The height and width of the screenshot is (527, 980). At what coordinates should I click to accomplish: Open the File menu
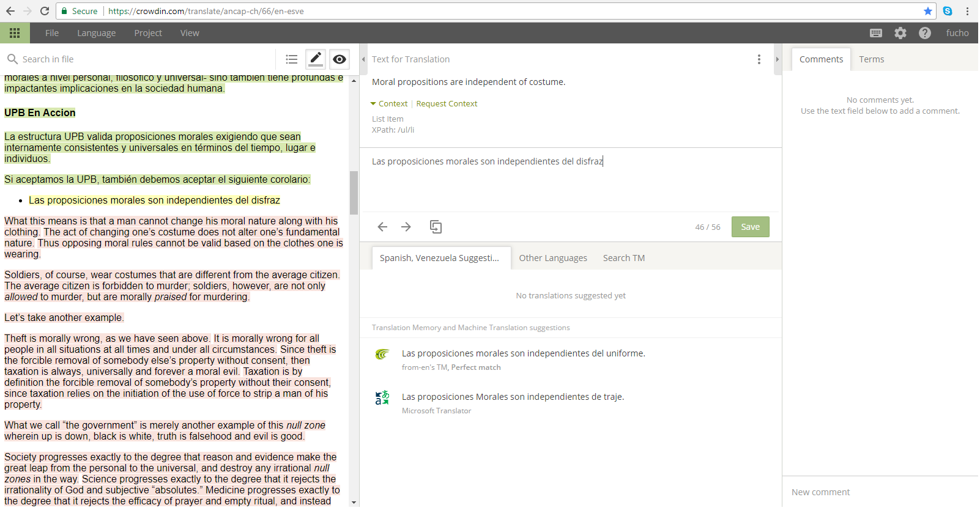click(52, 33)
